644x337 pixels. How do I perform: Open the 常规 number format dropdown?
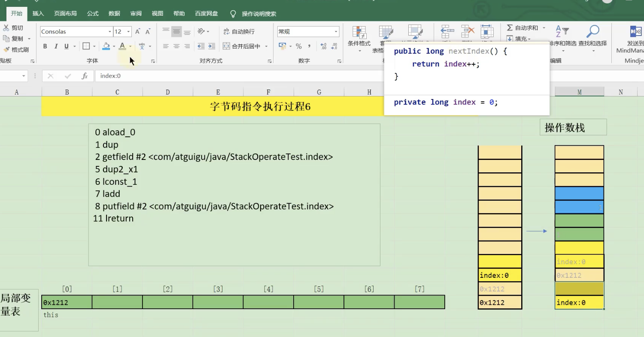click(336, 32)
